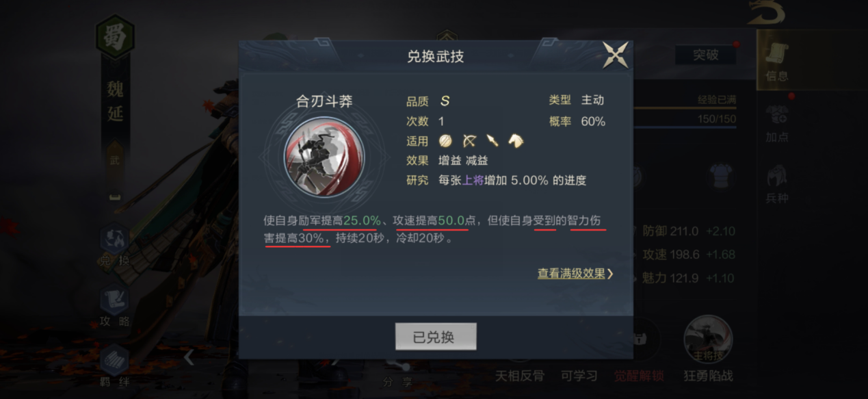
Task: Open the 攻略 guide icon
Action: click(x=114, y=305)
